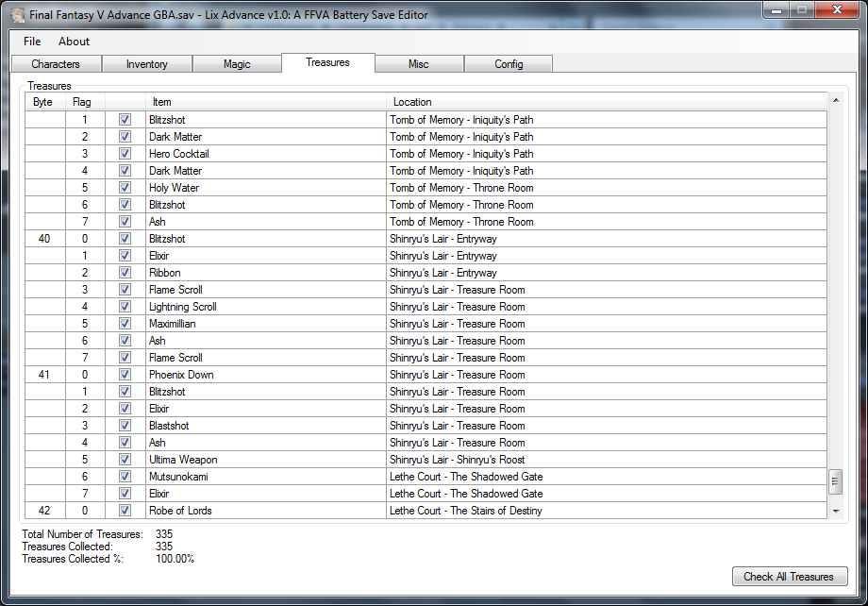Close the Lix Advance window
Screen dimensions: 868x606
(x=837, y=10)
